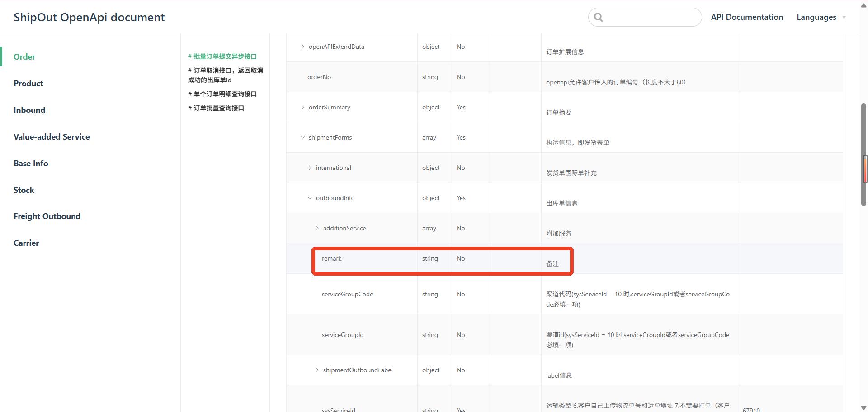Expand the shipmentOutboundLabel row

[x=317, y=370]
